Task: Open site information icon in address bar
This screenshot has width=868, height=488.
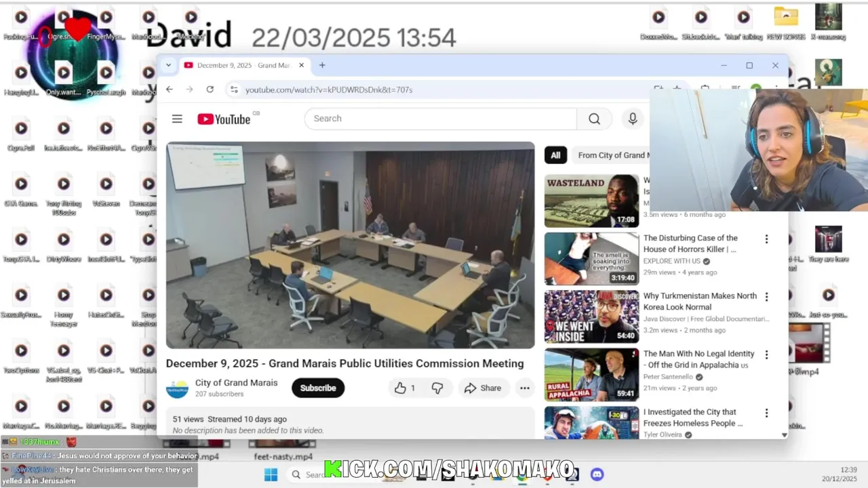Action: [x=234, y=89]
